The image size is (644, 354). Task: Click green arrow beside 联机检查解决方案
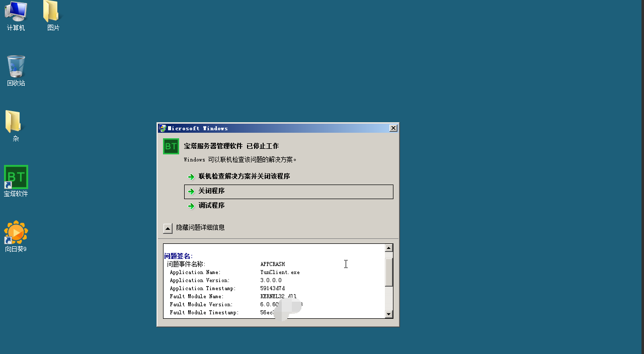pos(191,177)
